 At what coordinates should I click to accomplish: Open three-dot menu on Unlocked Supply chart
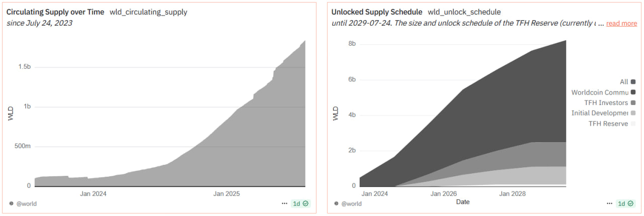tap(609, 203)
